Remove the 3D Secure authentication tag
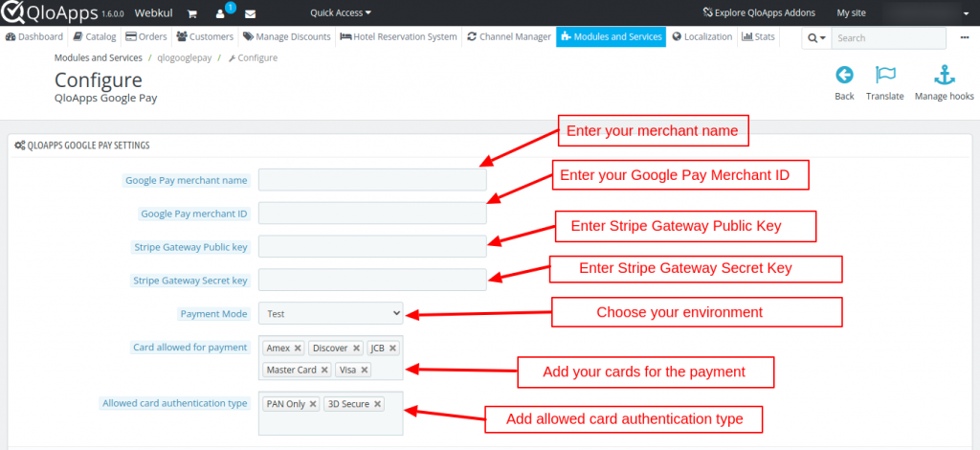The height and width of the screenshot is (450, 980). pyautogui.click(x=377, y=404)
